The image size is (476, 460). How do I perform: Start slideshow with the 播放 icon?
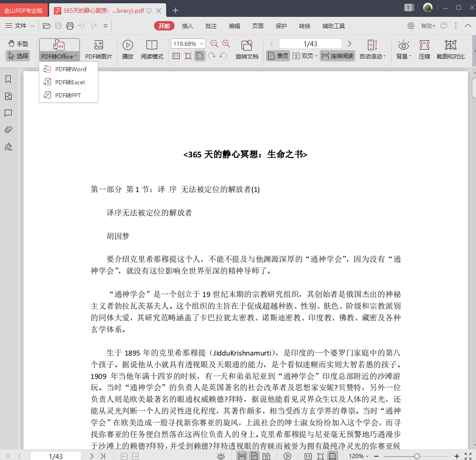tap(127, 50)
